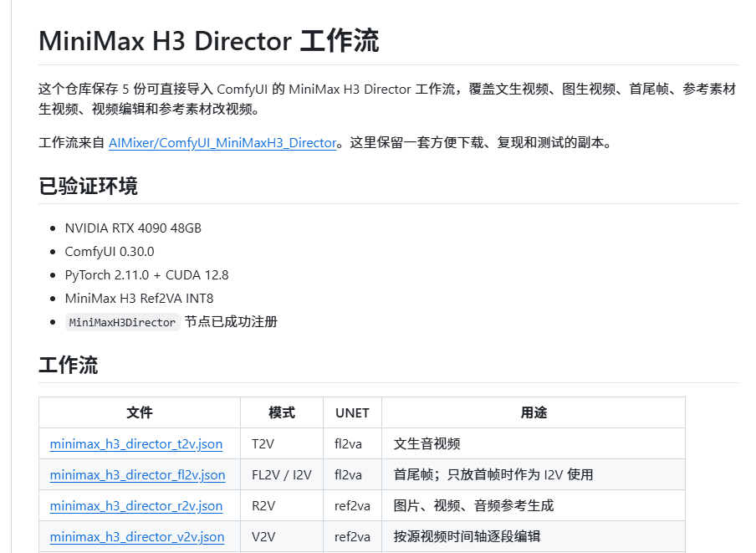Select the 'NVIDIA RTX 4090 48GB' list item

click(133, 228)
